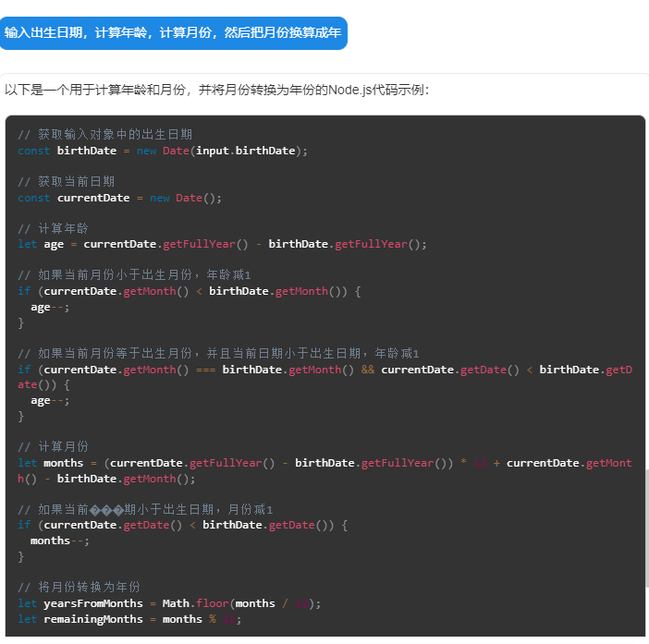Screen dimensions: 649x644
Task: Click the 'months' variable in 'let months' line
Action: (x=63, y=463)
